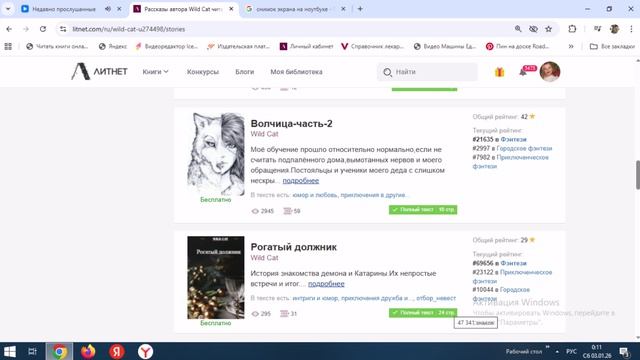Select the library list icon at 31
Screen dimensions: 640x360
(284, 314)
